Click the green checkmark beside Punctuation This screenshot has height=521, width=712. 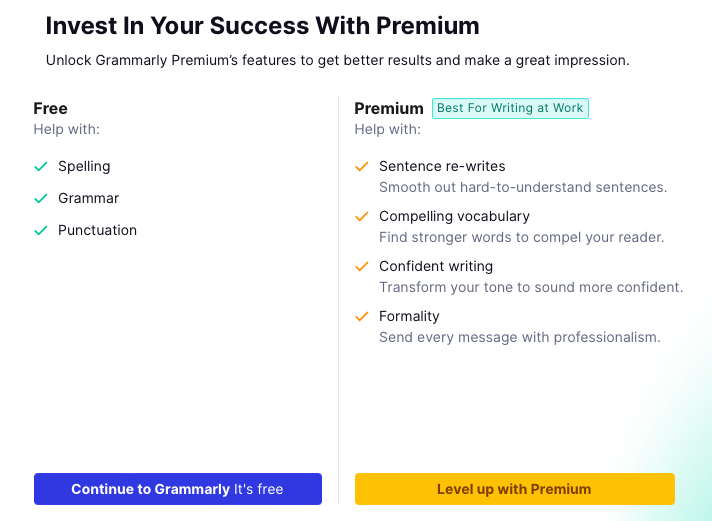(x=41, y=231)
